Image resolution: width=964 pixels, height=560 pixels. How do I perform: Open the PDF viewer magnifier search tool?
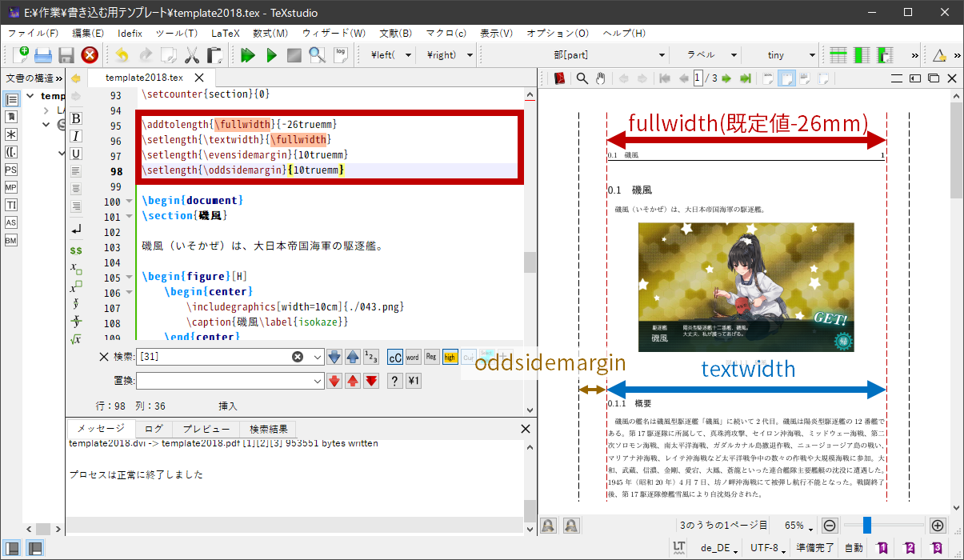coord(582,78)
